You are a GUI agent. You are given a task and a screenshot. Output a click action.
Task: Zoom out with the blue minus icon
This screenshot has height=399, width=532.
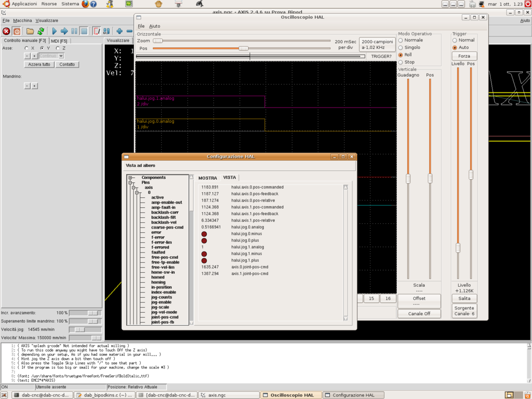(x=129, y=31)
